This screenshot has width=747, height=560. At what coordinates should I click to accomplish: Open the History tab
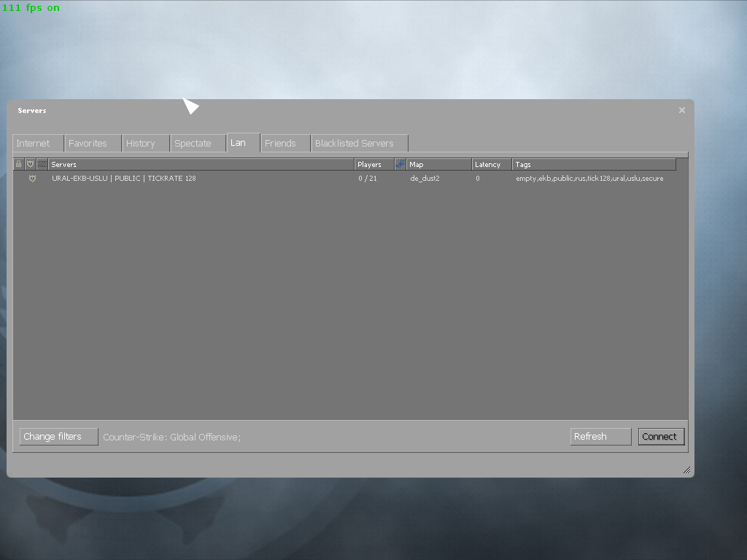(146, 144)
